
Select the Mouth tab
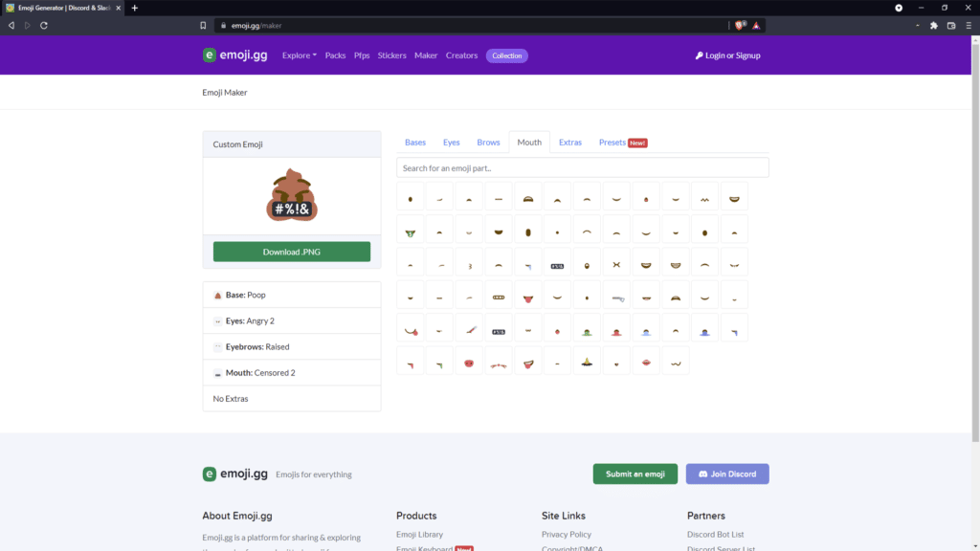(529, 143)
